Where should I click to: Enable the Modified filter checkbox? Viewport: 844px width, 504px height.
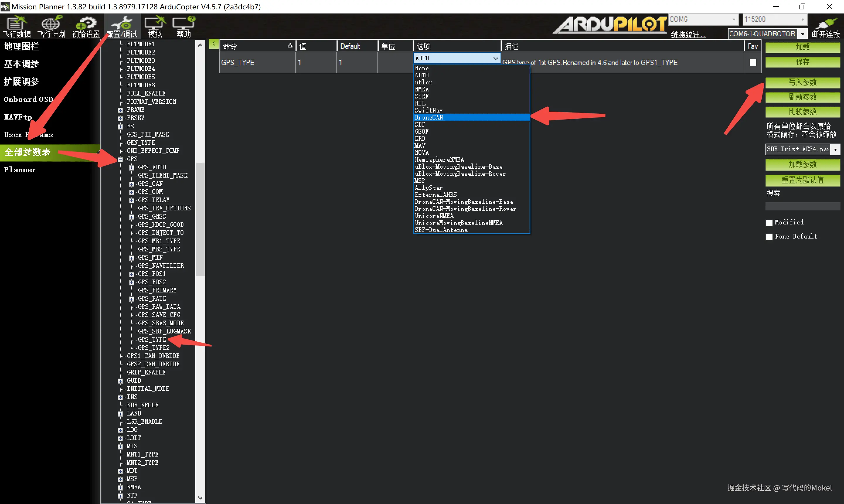click(x=769, y=223)
